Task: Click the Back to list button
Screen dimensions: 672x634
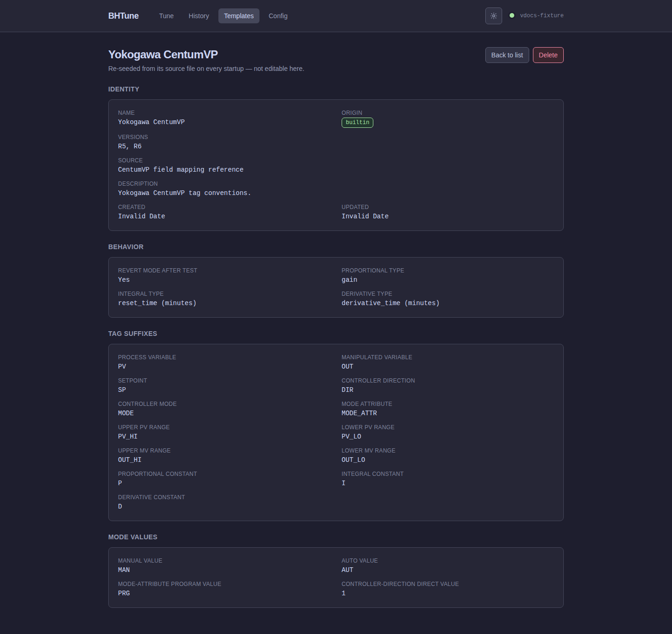Action: click(x=507, y=55)
